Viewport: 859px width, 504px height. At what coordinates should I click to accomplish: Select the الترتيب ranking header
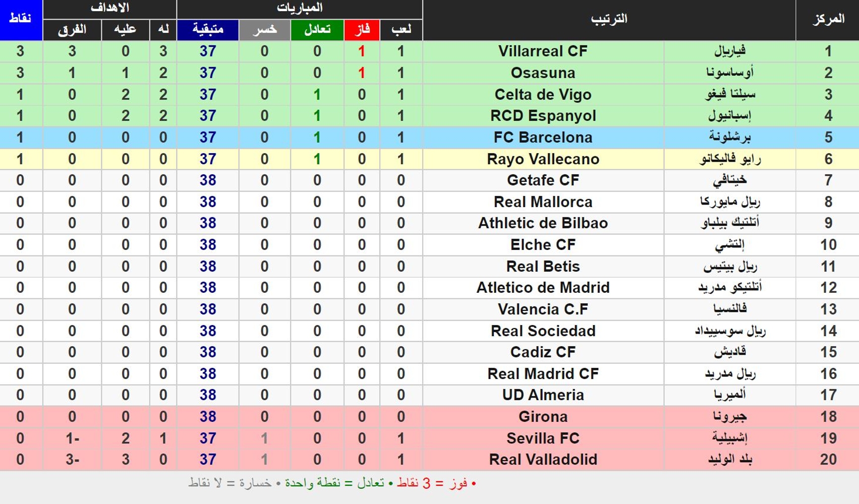pos(609,20)
